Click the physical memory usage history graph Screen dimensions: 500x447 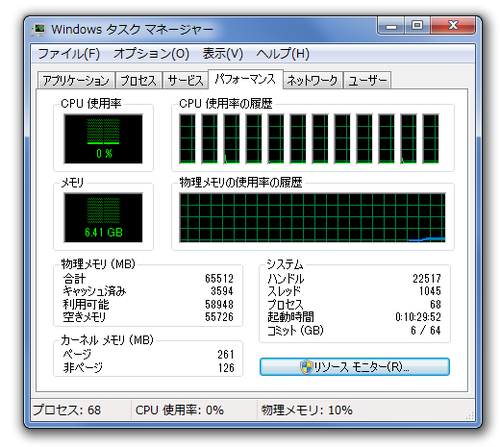pos(312,217)
